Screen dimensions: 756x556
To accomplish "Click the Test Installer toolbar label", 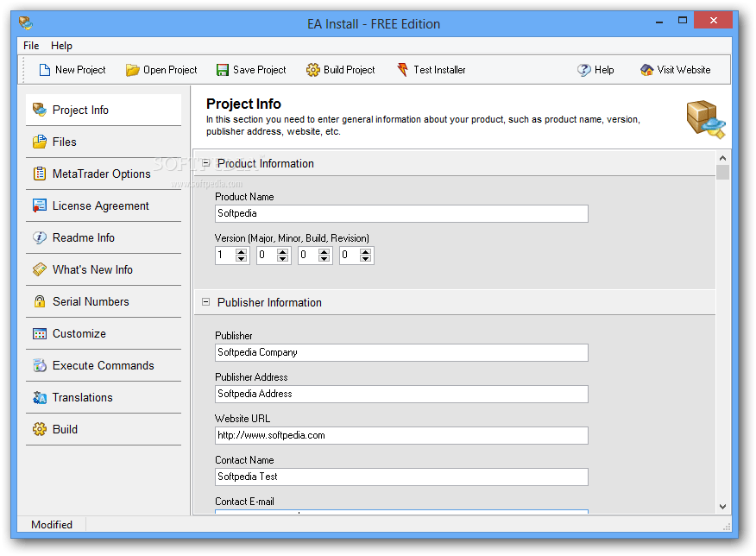I will (440, 70).
